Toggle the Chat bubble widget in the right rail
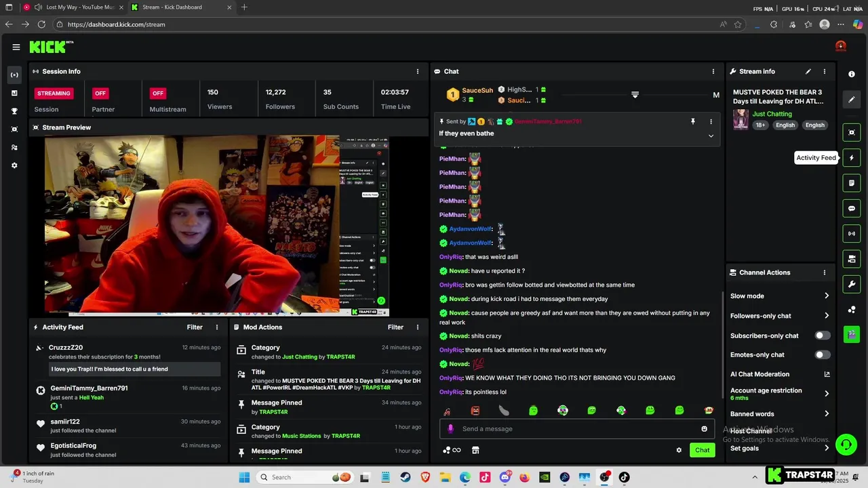This screenshot has width=868, height=488. pyautogui.click(x=852, y=209)
